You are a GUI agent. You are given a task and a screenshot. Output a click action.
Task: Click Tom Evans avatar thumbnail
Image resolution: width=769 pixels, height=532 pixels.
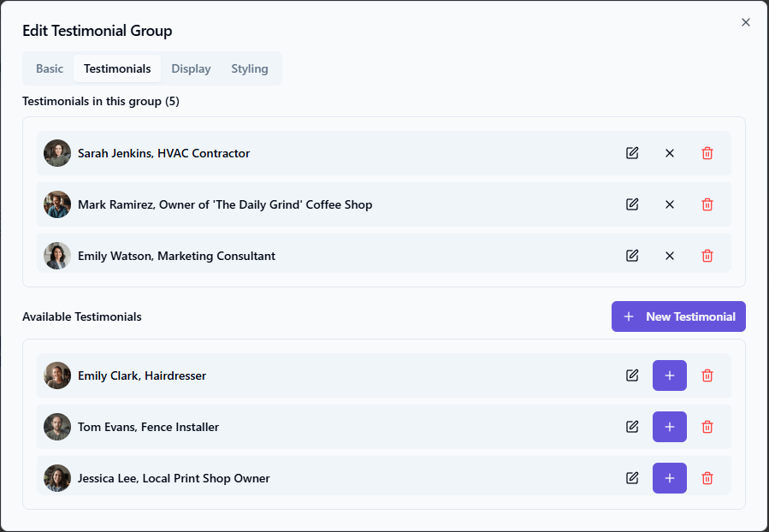pos(57,427)
